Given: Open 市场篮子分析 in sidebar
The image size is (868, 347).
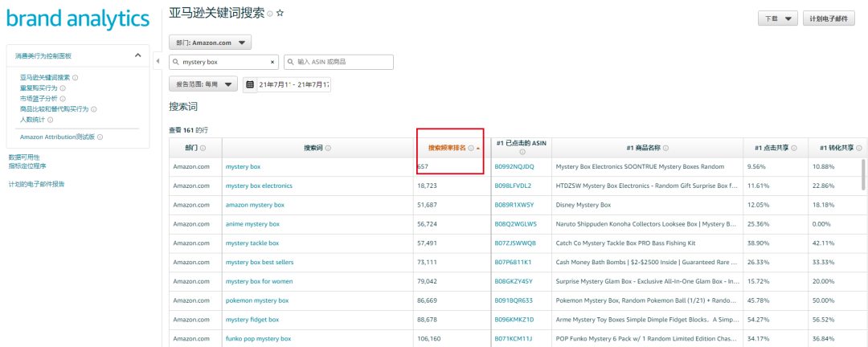Looking at the screenshot, I should pyautogui.click(x=39, y=99).
